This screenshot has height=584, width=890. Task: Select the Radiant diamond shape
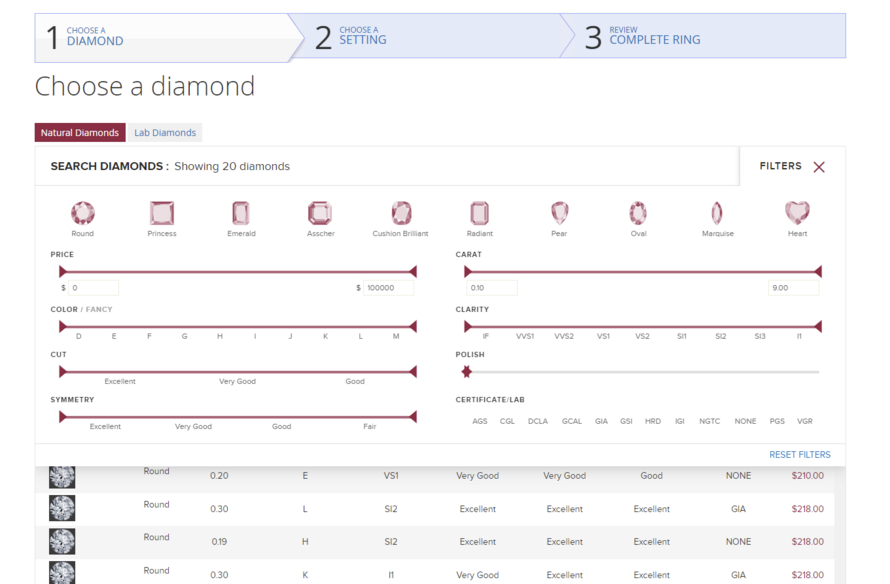pyautogui.click(x=479, y=213)
